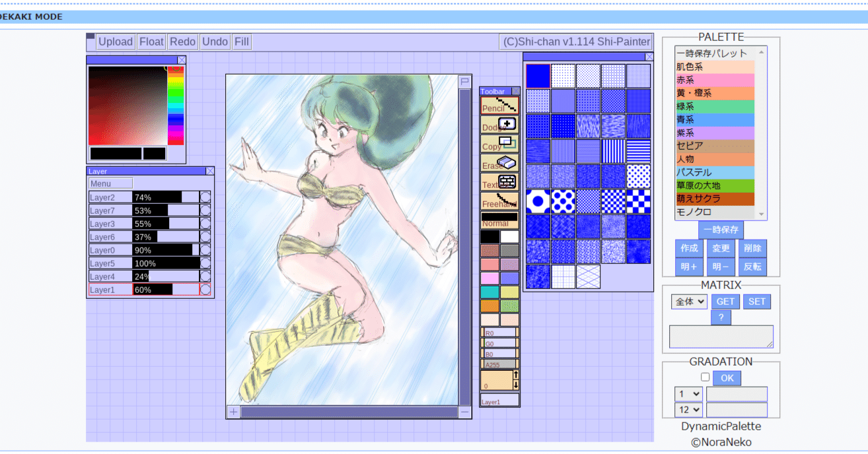Click palette list scroll-up arrow
Image resolution: width=868 pixels, height=454 pixels.
[x=762, y=51]
